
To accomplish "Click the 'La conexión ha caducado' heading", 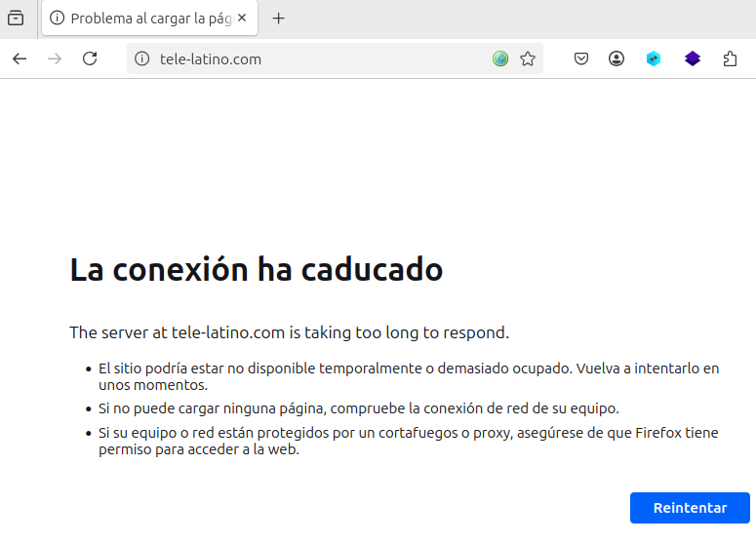I will tap(256, 269).
